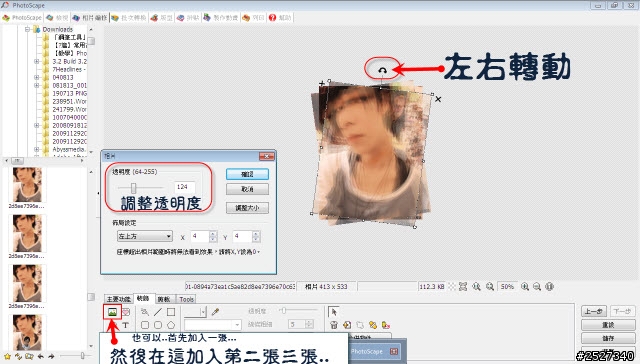The height and width of the screenshot is (364, 640).
Task: Switch to the 主要功能 bottom tab
Action: click(118, 299)
